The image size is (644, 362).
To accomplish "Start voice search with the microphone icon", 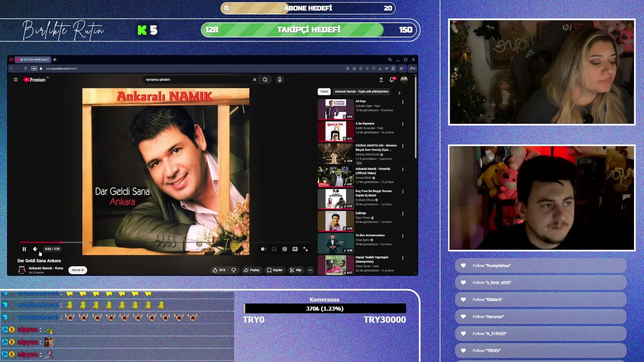I will 280,79.
